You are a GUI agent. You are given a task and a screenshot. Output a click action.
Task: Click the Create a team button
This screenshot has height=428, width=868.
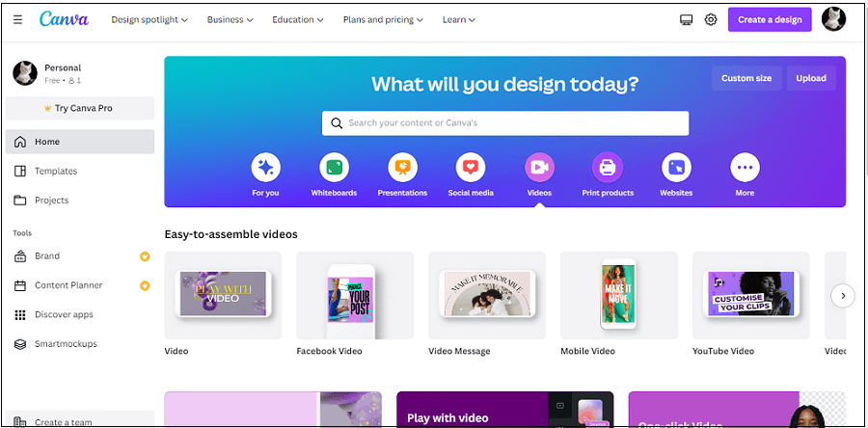pyautogui.click(x=80, y=419)
